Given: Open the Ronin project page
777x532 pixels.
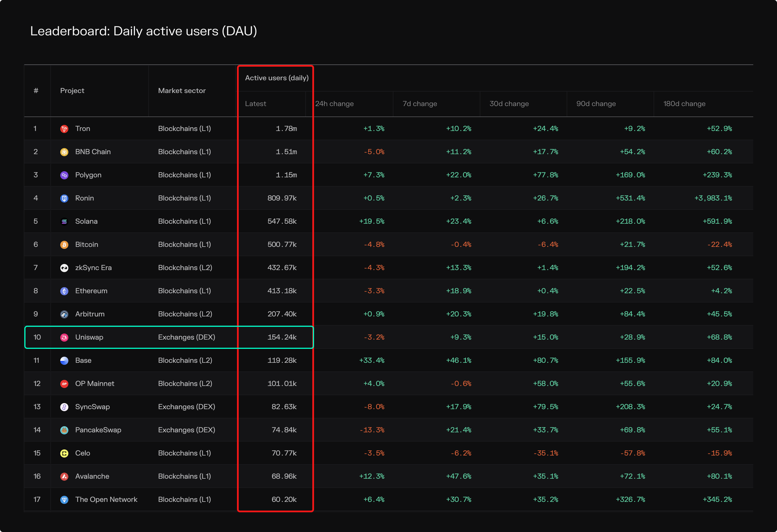Looking at the screenshot, I should [84, 198].
